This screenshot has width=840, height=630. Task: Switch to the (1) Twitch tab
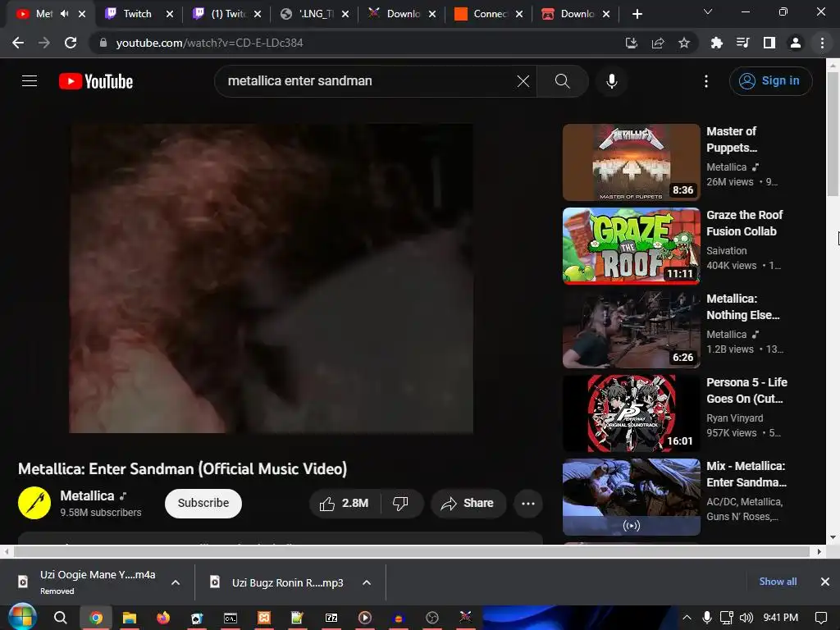[228, 14]
